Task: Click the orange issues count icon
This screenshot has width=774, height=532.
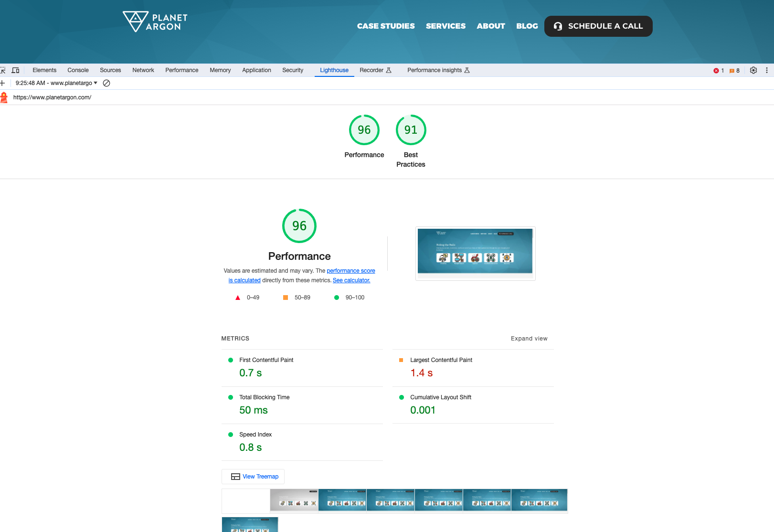Action: [732, 71]
